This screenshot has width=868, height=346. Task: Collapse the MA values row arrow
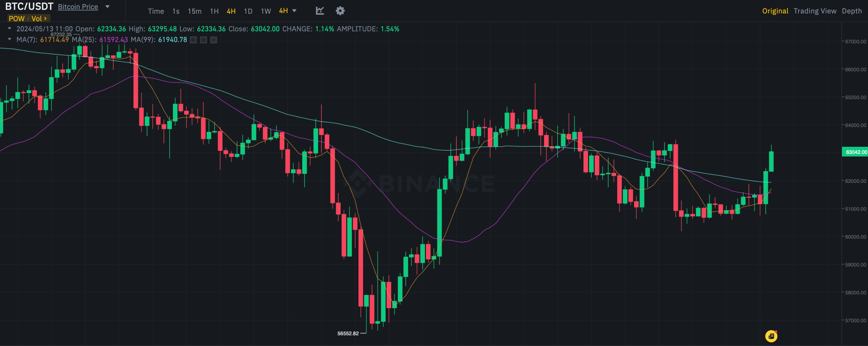click(x=10, y=39)
